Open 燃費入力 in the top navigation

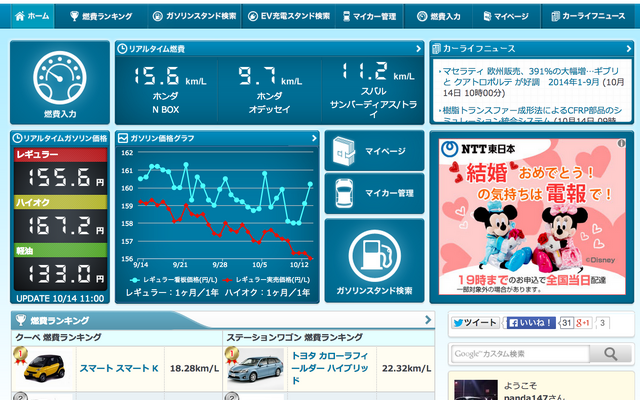pyautogui.click(x=438, y=16)
